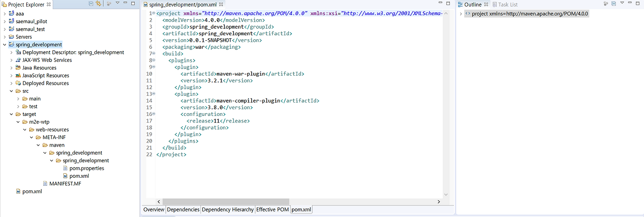Open Project Explorer view menu triangle
Image resolution: width=644 pixels, height=217 pixels.
(117, 3)
